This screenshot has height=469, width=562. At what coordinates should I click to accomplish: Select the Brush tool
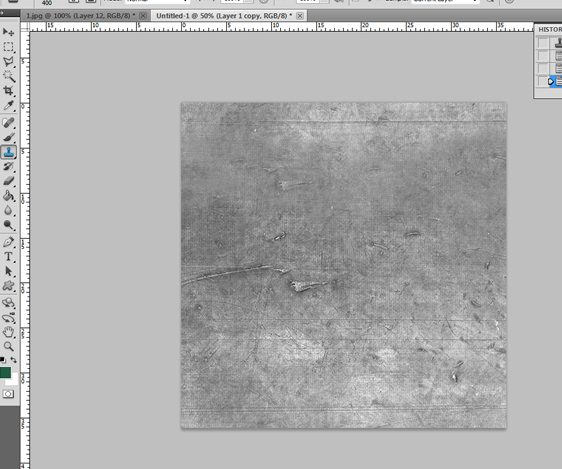point(8,138)
